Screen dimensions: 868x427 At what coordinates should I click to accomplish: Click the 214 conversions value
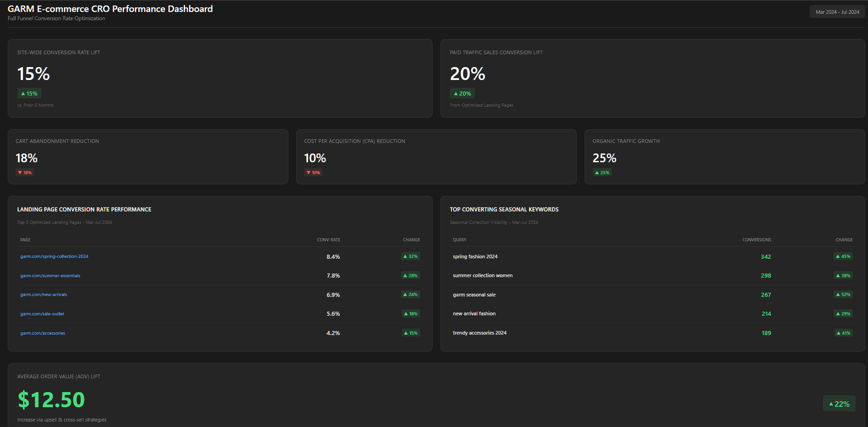pos(767,314)
